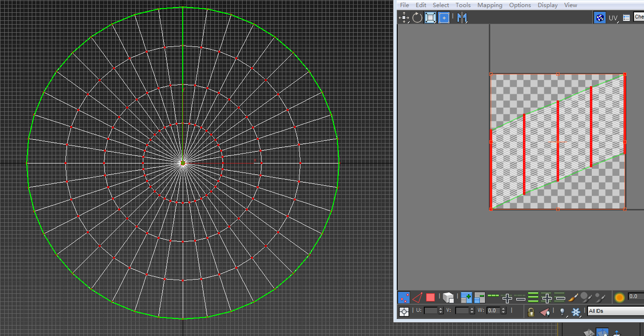Open the properties list icon next to UV
Image resolution: width=644 pixels, height=336 pixels.
tap(626, 18)
